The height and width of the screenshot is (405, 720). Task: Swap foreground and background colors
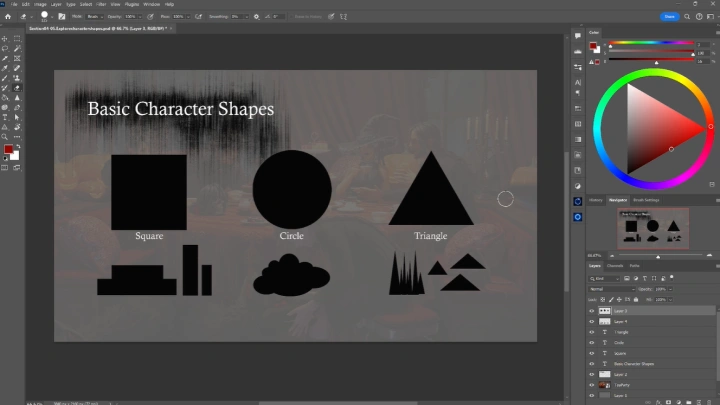18,146
